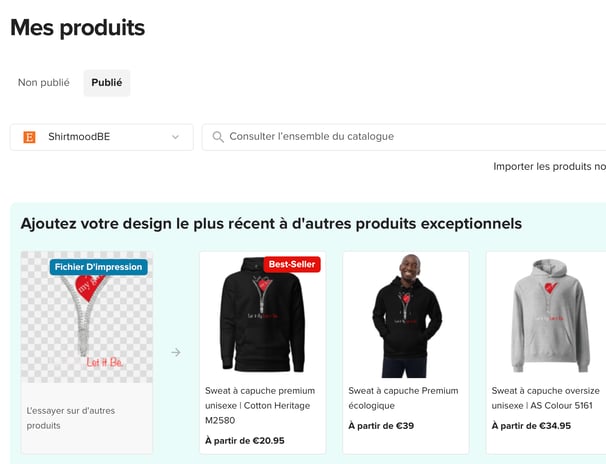The width and height of the screenshot is (606, 464).
Task: Click the Etsy store icon beside ShirtmoodBE
Action: coord(29,137)
